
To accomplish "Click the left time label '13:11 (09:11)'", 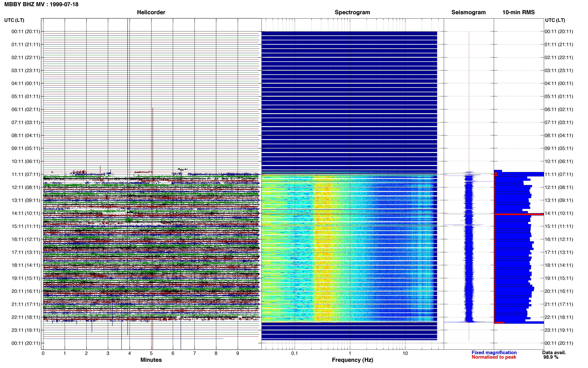I will (x=26, y=200).
